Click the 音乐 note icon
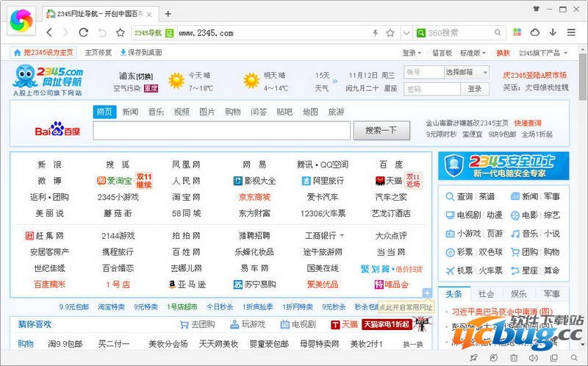This screenshot has width=588, height=366. click(x=515, y=234)
